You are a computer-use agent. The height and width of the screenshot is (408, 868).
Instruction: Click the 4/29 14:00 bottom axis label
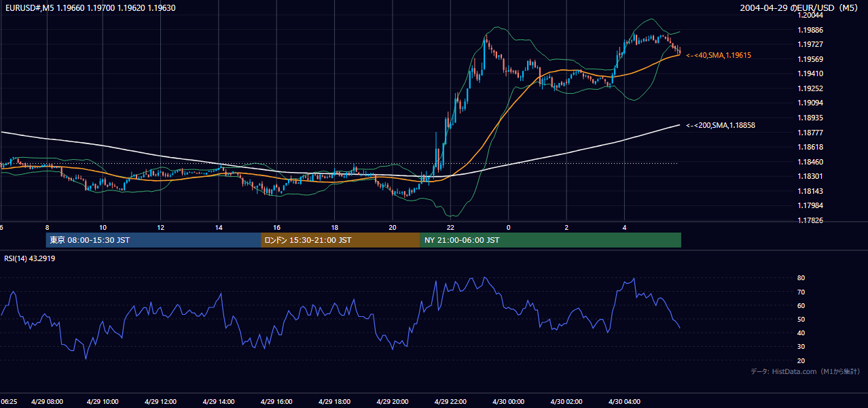(x=218, y=401)
